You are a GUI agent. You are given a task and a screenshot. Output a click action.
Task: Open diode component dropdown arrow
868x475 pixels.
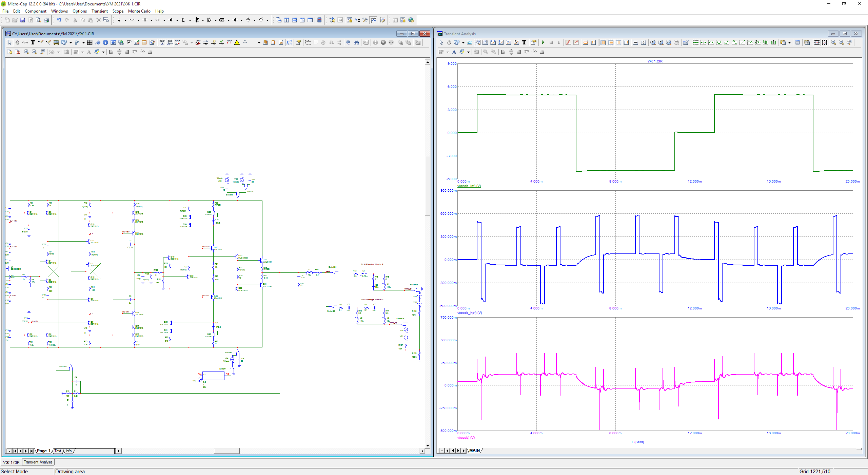click(177, 20)
